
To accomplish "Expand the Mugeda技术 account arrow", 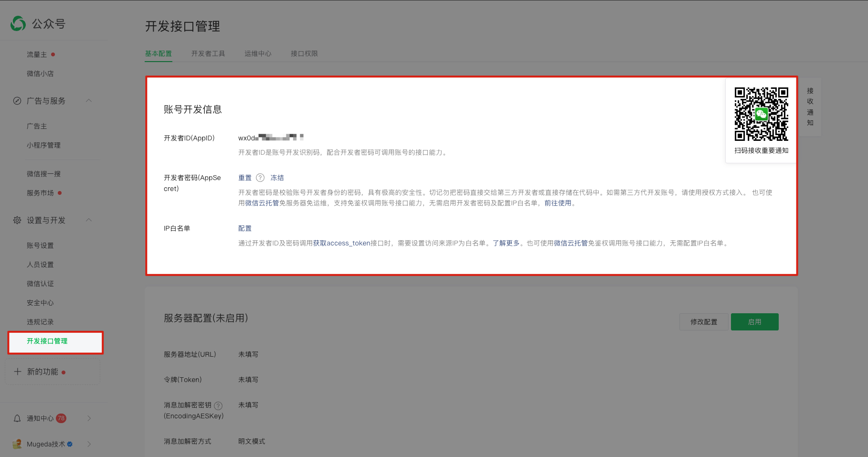I will point(89,444).
